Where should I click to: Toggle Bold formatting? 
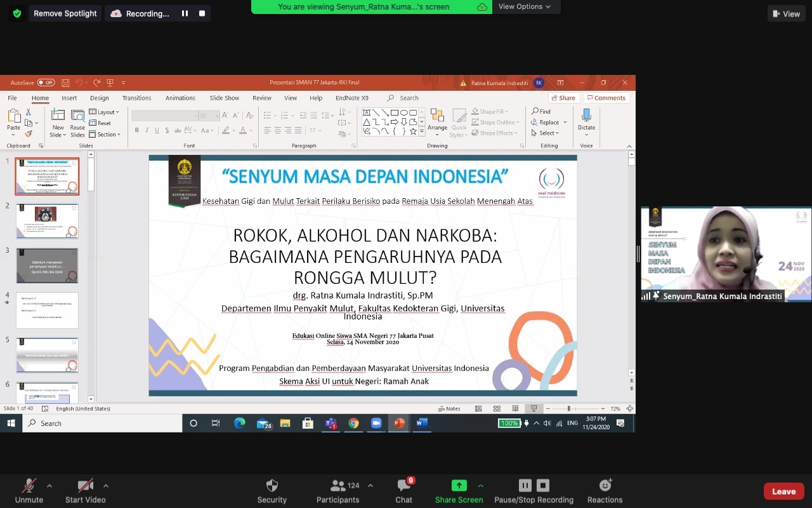point(136,130)
